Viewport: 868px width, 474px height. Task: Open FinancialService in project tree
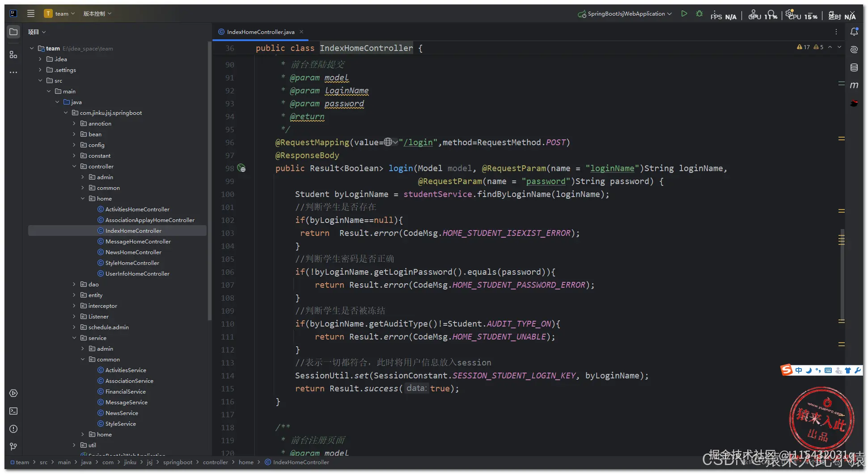pyautogui.click(x=126, y=391)
